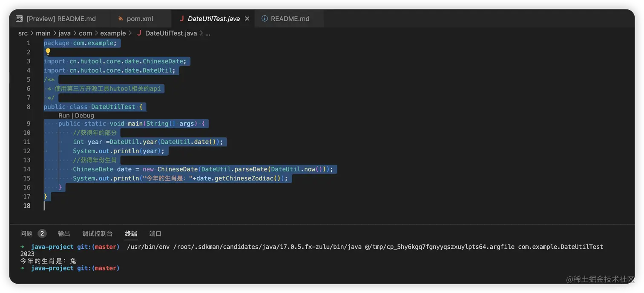Select com in the breadcrumb path
The image size is (644, 293).
85,33
